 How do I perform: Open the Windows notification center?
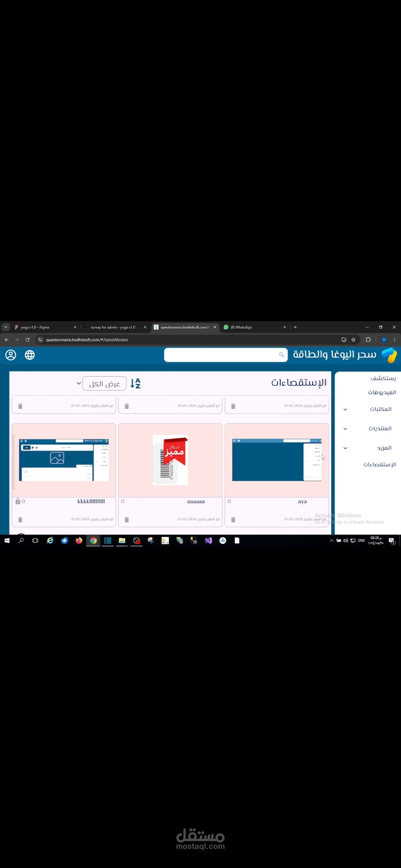392,541
